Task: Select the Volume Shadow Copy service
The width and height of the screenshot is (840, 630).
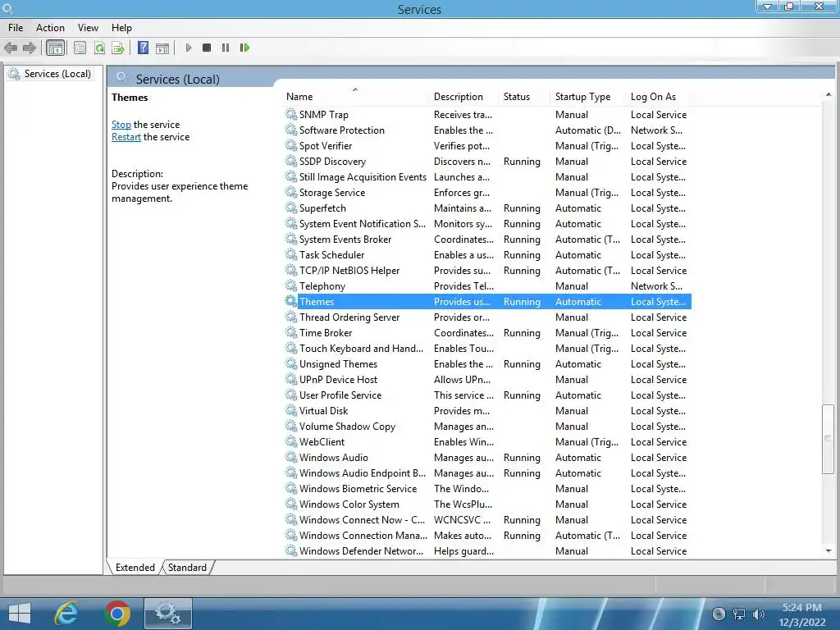Action: 487,427
